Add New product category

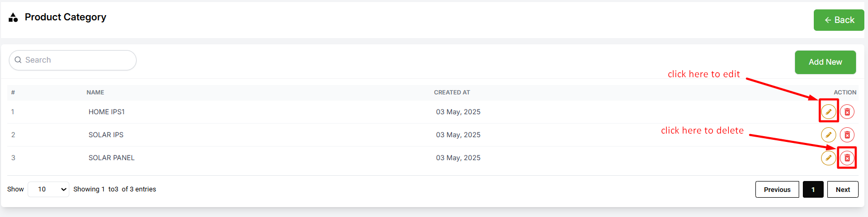coord(825,62)
